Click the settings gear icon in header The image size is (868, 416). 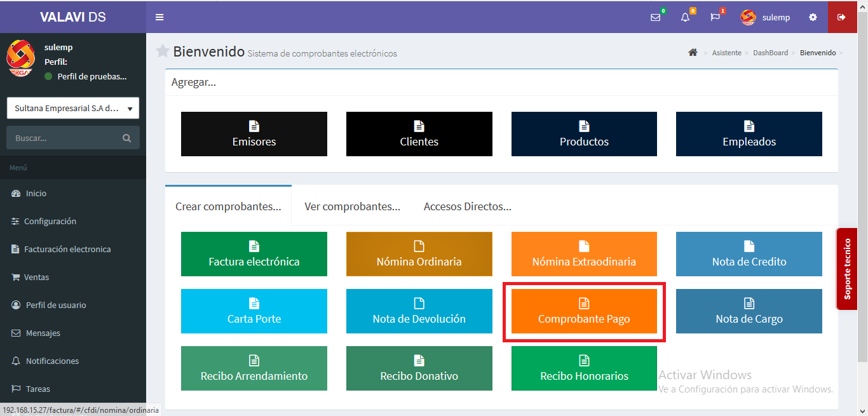point(813,17)
